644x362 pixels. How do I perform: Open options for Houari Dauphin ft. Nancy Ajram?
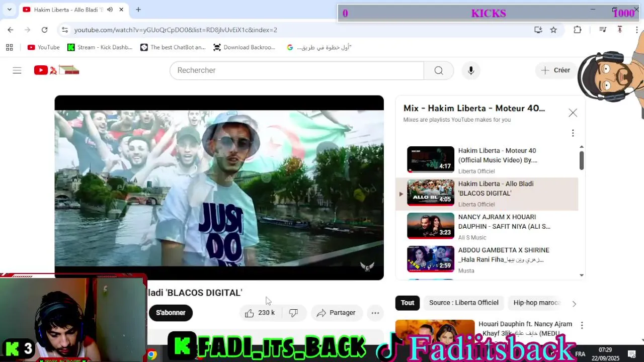(x=582, y=325)
